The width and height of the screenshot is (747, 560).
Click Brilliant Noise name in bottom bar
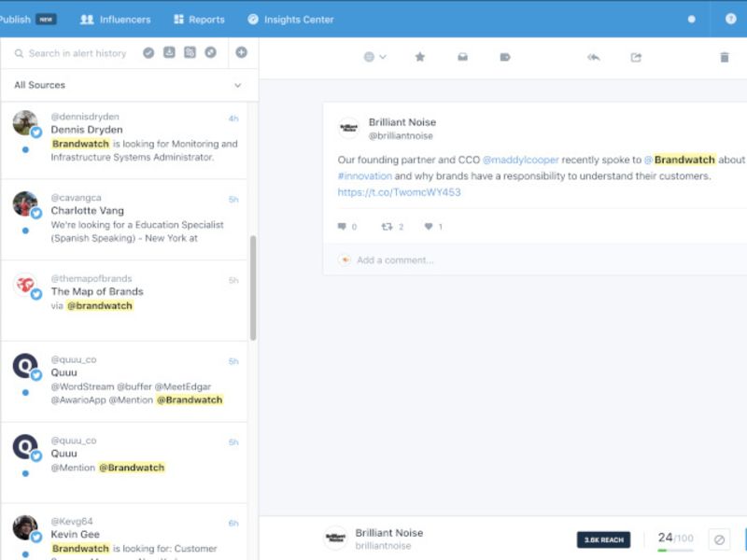[389, 533]
